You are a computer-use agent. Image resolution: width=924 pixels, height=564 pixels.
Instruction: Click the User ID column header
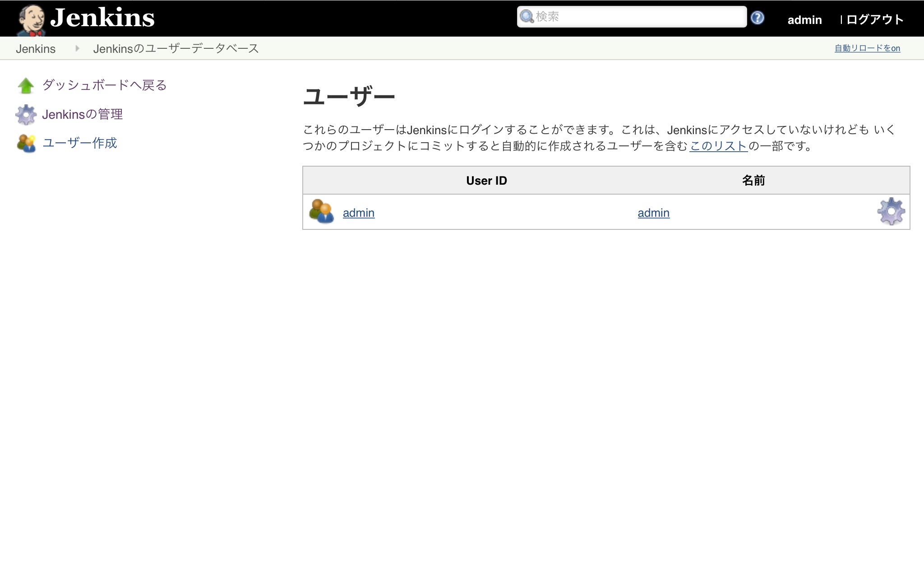(x=486, y=180)
